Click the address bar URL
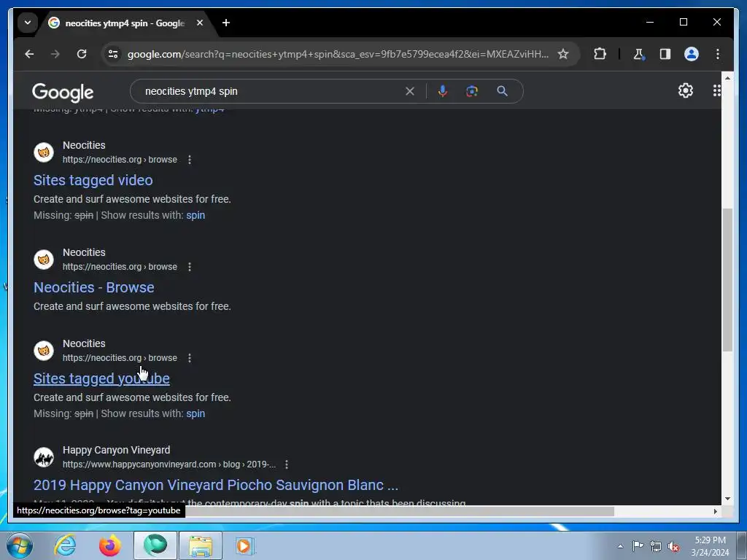The height and width of the screenshot is (560, 747). point(338,54)
